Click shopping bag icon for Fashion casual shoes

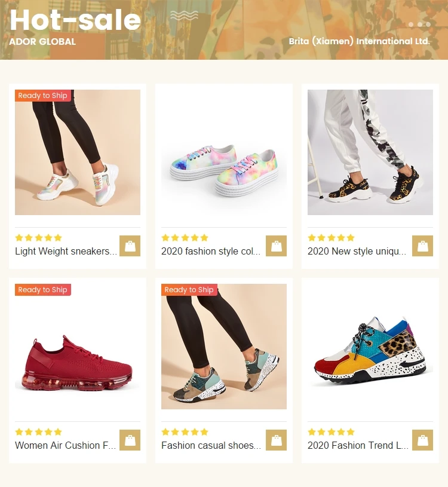tap(276, 440)
